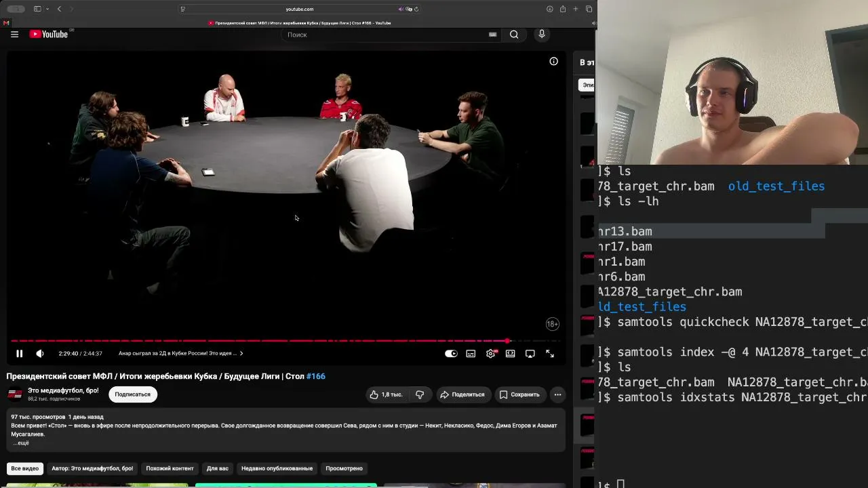Save the video with Сохранить
Image resolution: width=868 pixels, height=488 pixels.
tap(519, 394)
